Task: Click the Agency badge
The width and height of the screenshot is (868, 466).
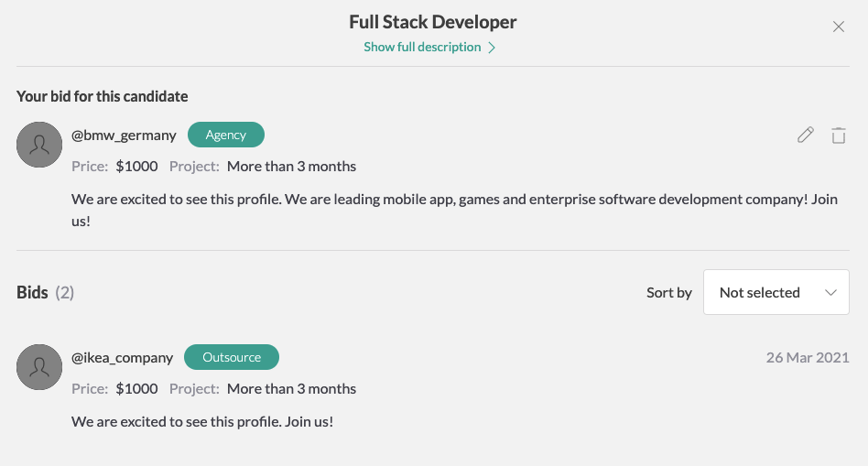Action: pos(226,135)
